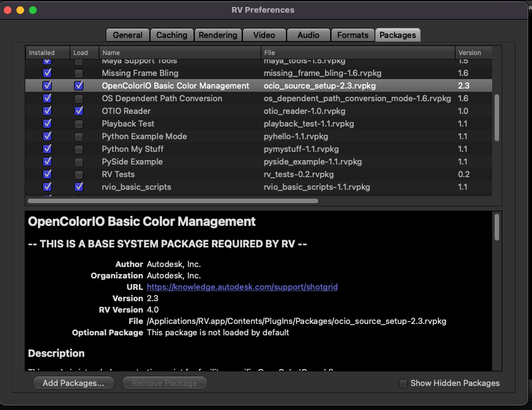Toggle Installed checkbox for RV Tests

pos(47,174)
